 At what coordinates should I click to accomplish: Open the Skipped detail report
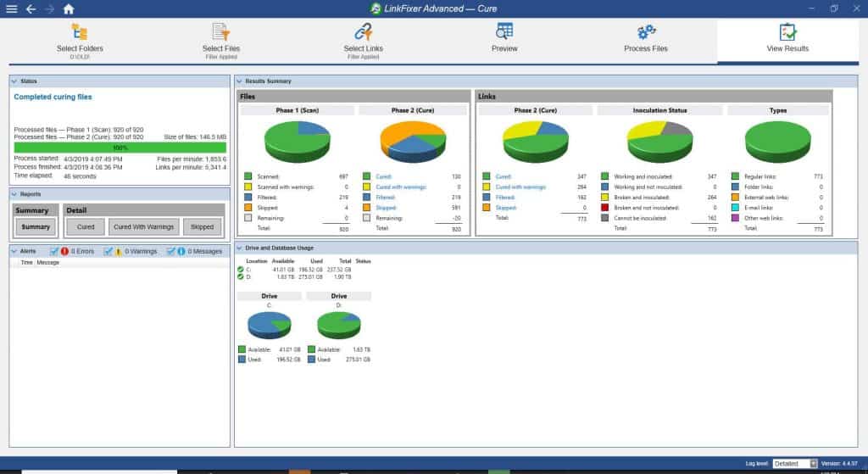[x=202, y=227]
